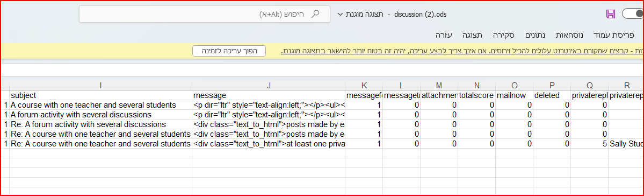This screenshot has height=196, width=644.
Task: Open the עזרה ribbon tab
Action: click(x=444, y=36)
